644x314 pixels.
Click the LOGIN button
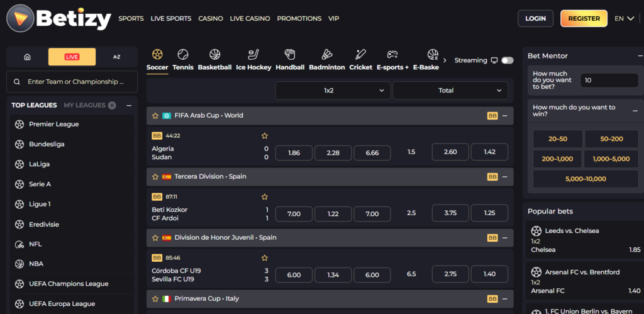click(x=536, y=18)
